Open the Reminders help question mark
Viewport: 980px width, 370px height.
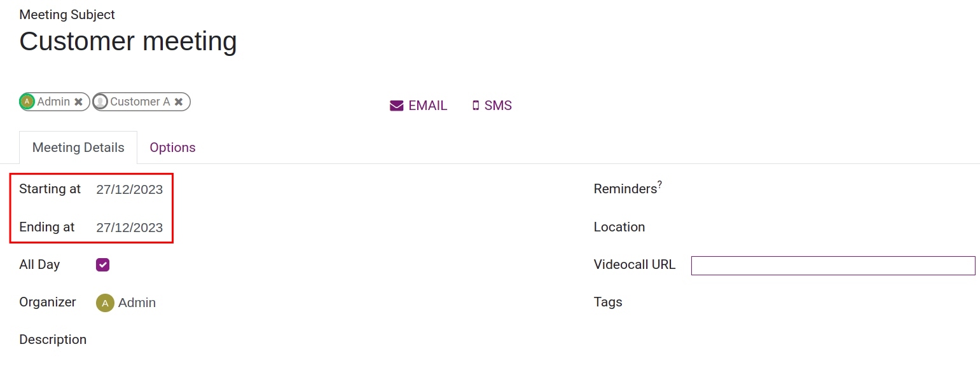tap(660, 185)
